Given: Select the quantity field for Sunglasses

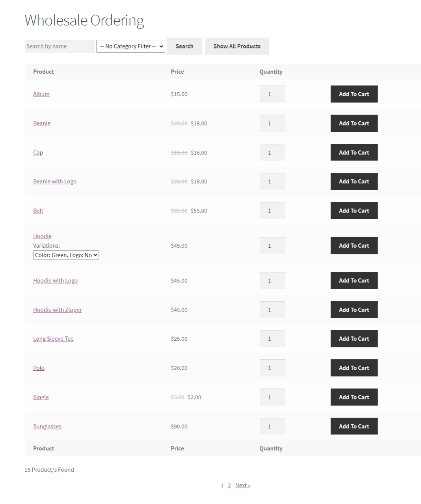Looking at the screenshot, I should coord(272,426).
